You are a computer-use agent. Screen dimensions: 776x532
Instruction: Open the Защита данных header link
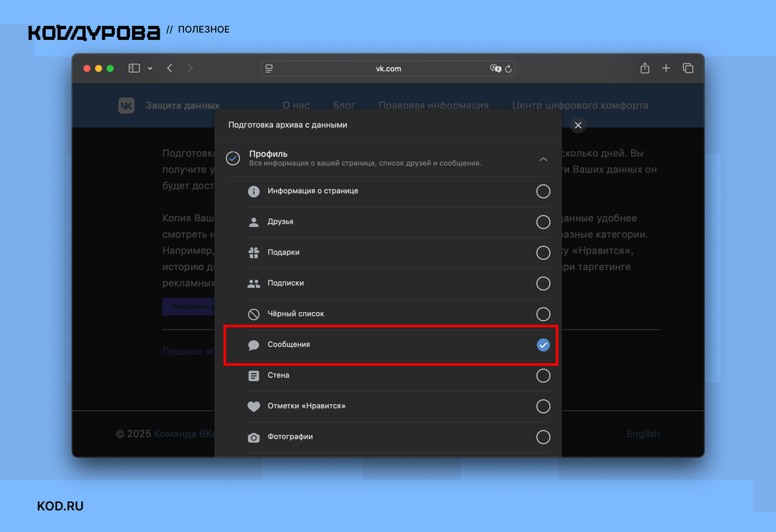(182, 105)
